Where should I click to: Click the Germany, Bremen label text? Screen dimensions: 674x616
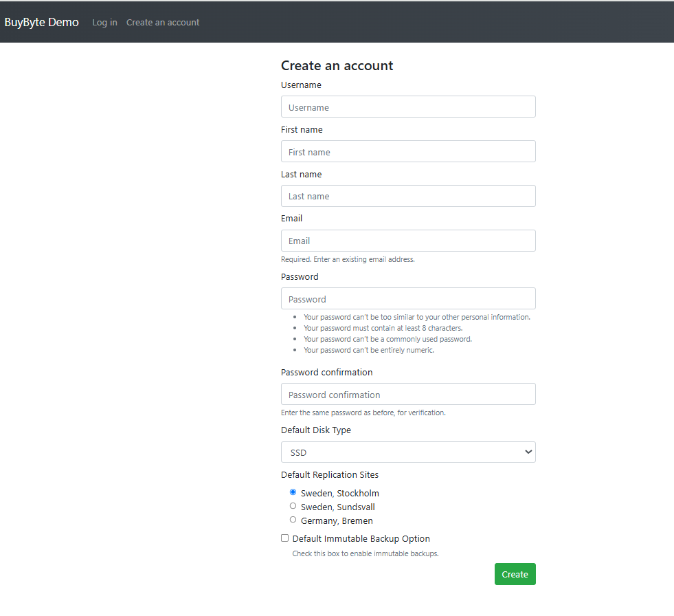coord(337,521)
